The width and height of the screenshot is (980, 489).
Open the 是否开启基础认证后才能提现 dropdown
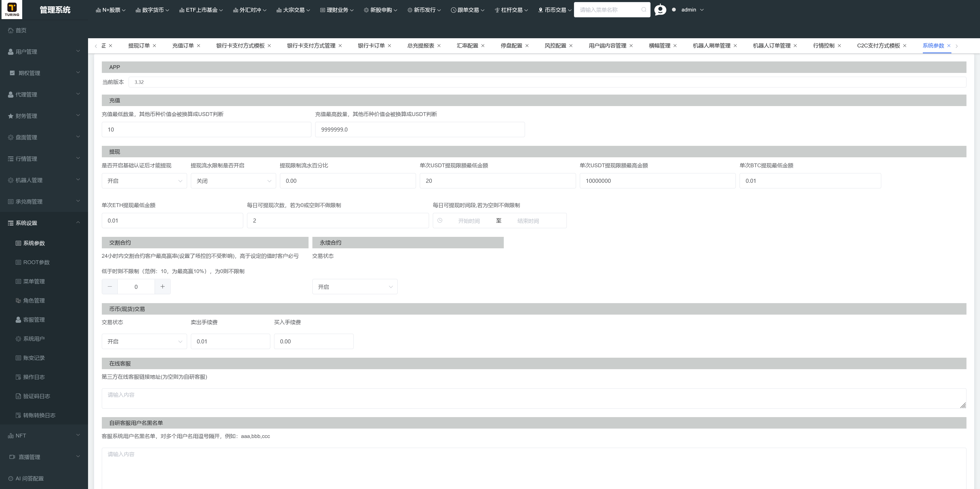pyautogui.click(x=144, y=181)
